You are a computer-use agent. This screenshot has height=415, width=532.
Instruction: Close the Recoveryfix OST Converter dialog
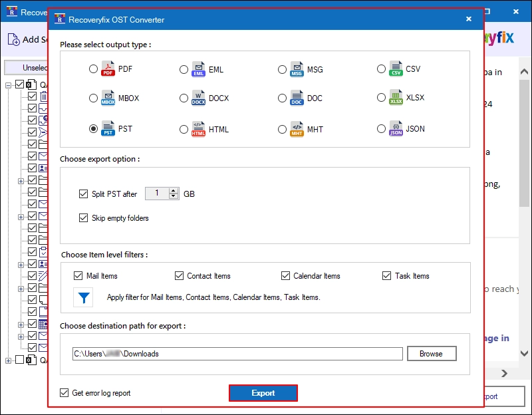tap(469, 19)
